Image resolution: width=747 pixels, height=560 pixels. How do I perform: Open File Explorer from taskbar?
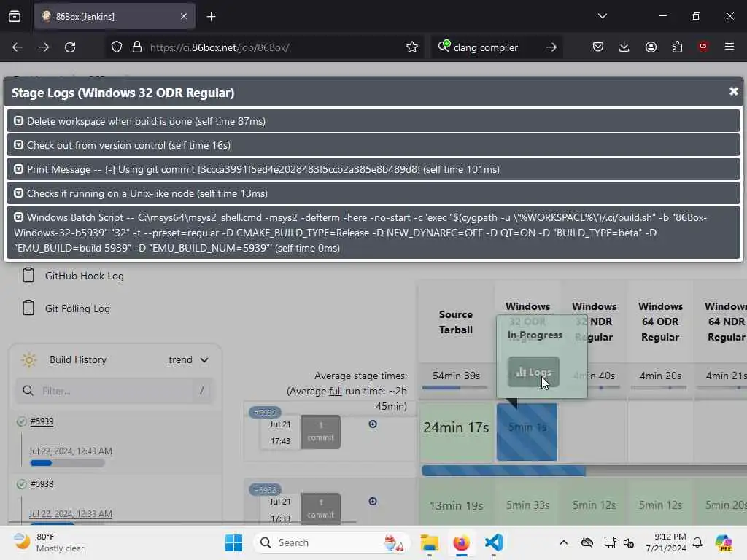(x=429, y=542)
